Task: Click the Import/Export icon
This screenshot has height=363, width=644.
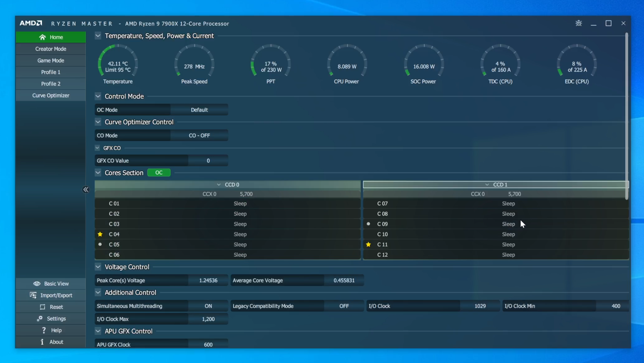Action: coord(33,295)
